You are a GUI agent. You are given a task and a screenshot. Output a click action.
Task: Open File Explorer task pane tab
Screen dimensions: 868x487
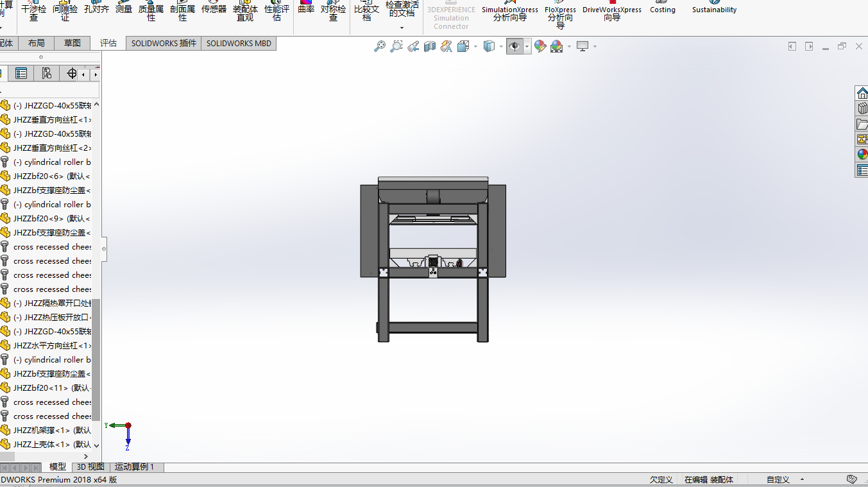pyautogui.click(x=862, y=124)
